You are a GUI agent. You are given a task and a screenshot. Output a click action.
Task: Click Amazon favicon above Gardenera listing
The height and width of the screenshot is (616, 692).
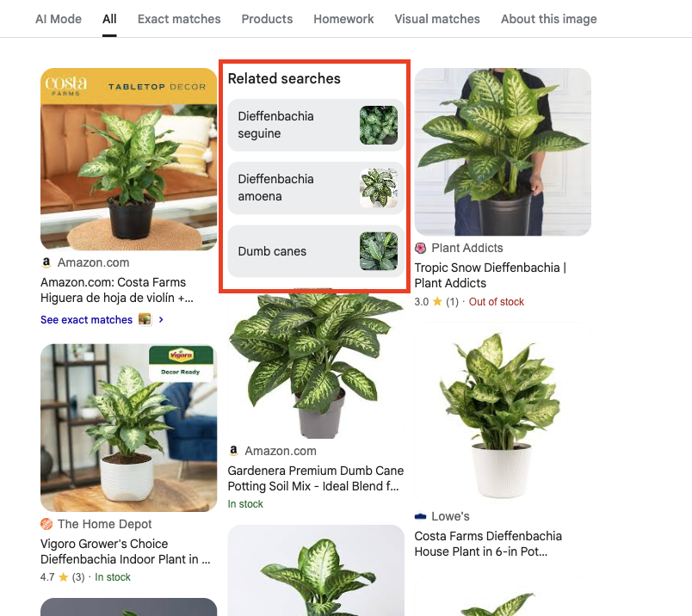click(233, 451)
